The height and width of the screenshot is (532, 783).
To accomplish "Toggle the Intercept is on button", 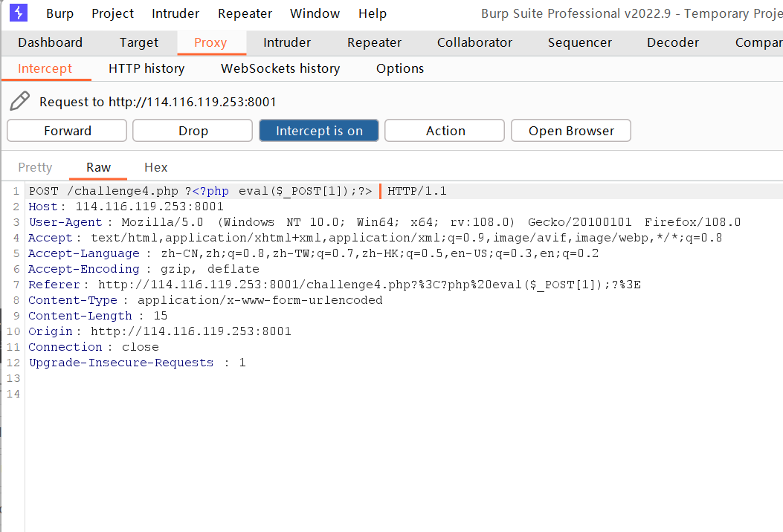I will (318, 131).
